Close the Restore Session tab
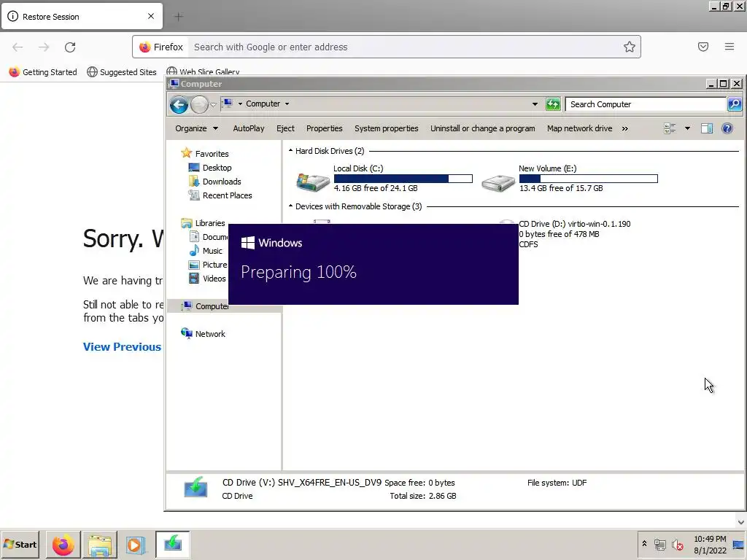The image size is (747, 560). pyautogui.click(x=151, y=16)
